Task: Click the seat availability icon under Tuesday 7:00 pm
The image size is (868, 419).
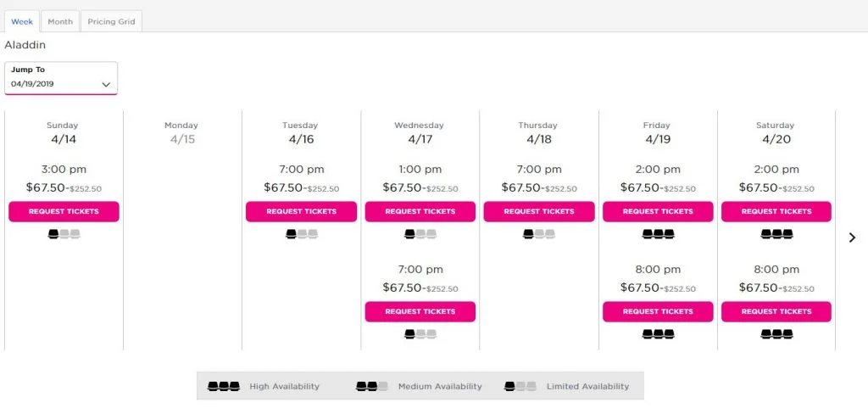Action: click(x=301, y=234)
